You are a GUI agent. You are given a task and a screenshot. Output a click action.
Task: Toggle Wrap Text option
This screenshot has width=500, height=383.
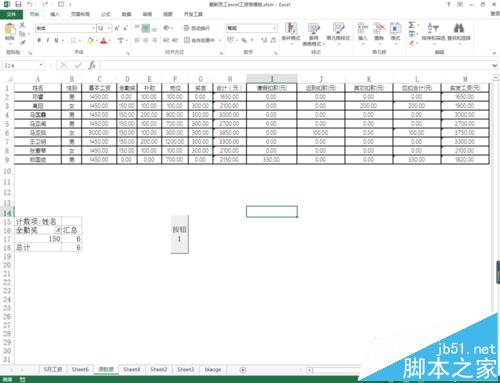(197, 28)
